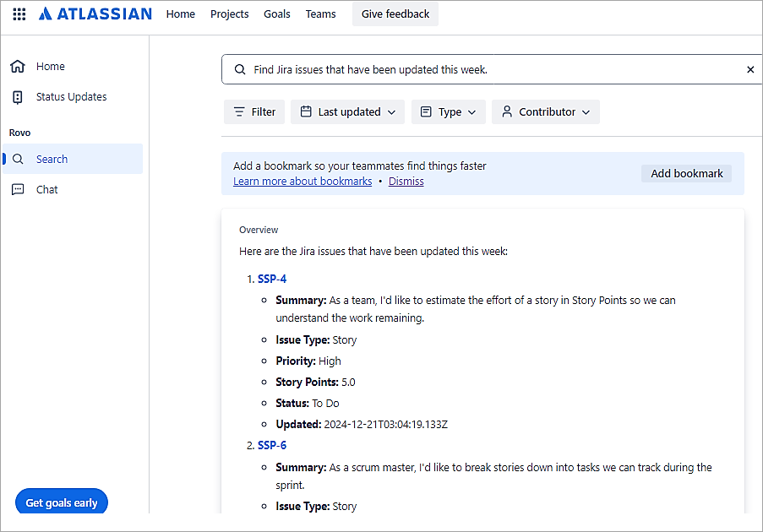Image resolution: width=763 pixels, height=532 pixels.
Task: Open the Teams tab in top navigation
Action: click(x=320, y=14)
